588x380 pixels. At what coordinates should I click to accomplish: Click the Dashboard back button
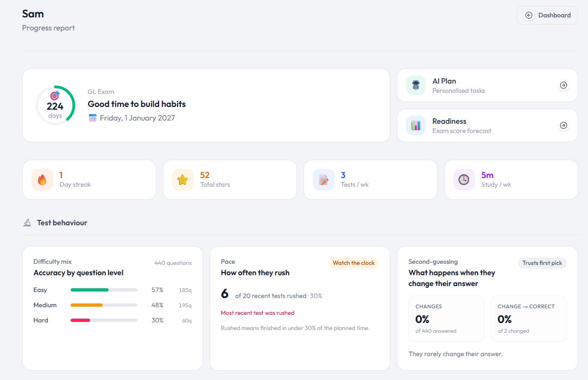[547, 15]
